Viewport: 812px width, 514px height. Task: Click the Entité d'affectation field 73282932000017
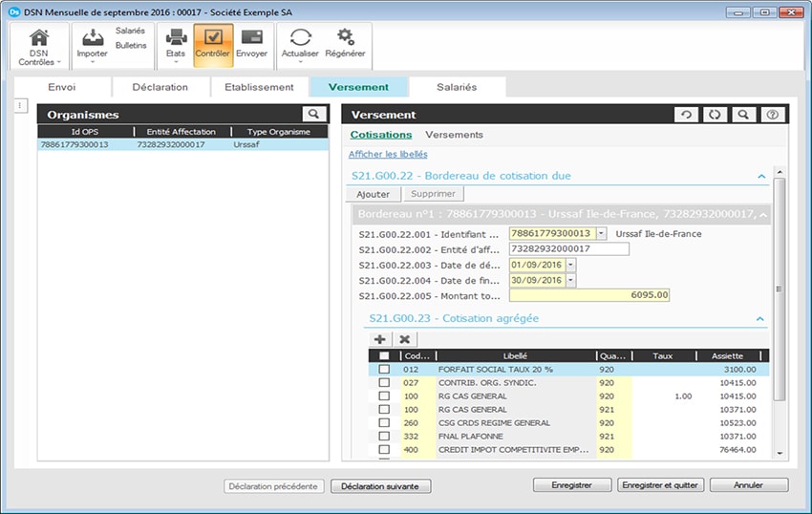tap(569, 249)
